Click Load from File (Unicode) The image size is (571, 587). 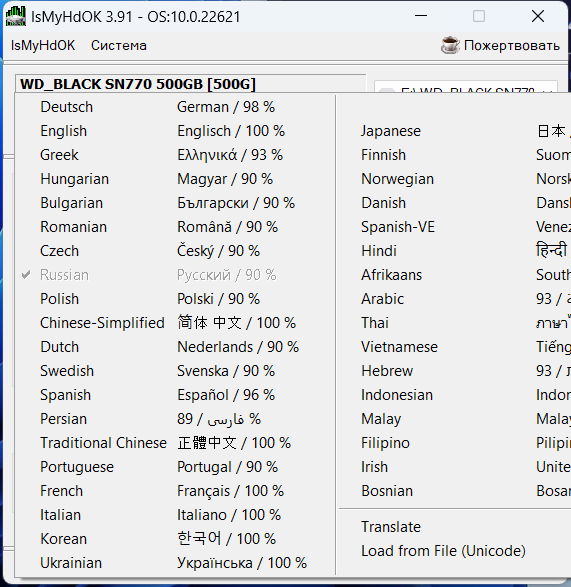coord(455,551)
